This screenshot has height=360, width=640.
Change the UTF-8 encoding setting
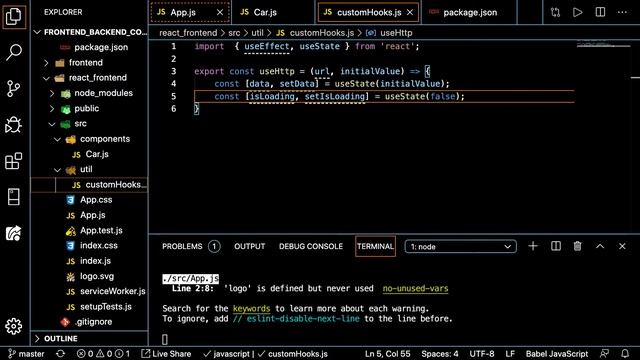coord(482,354)
